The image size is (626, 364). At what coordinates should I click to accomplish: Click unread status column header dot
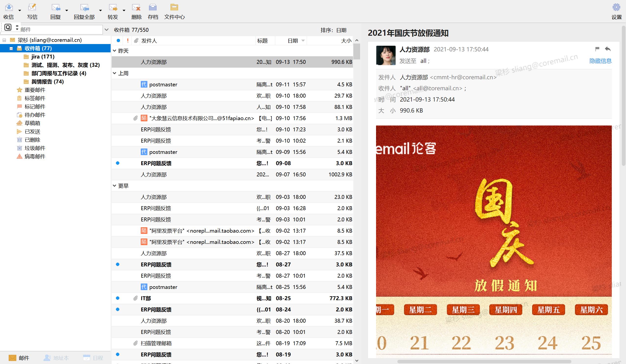pos(118,41)
